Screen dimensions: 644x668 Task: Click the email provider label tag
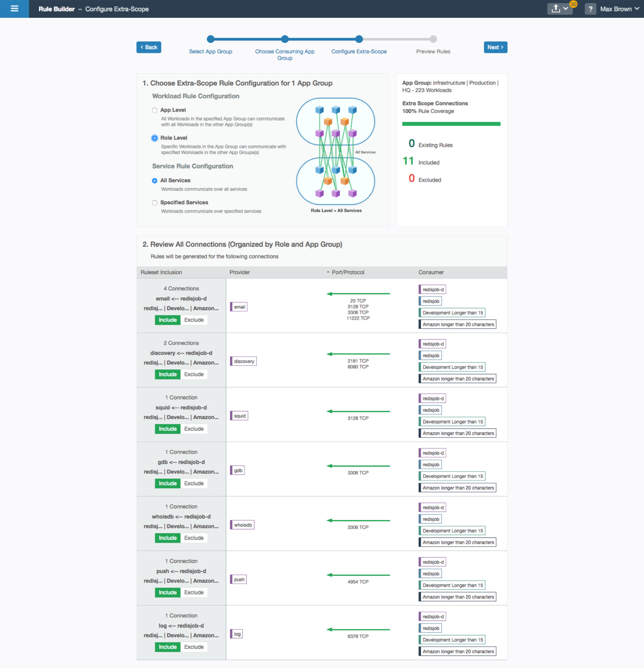coord(239,307)
